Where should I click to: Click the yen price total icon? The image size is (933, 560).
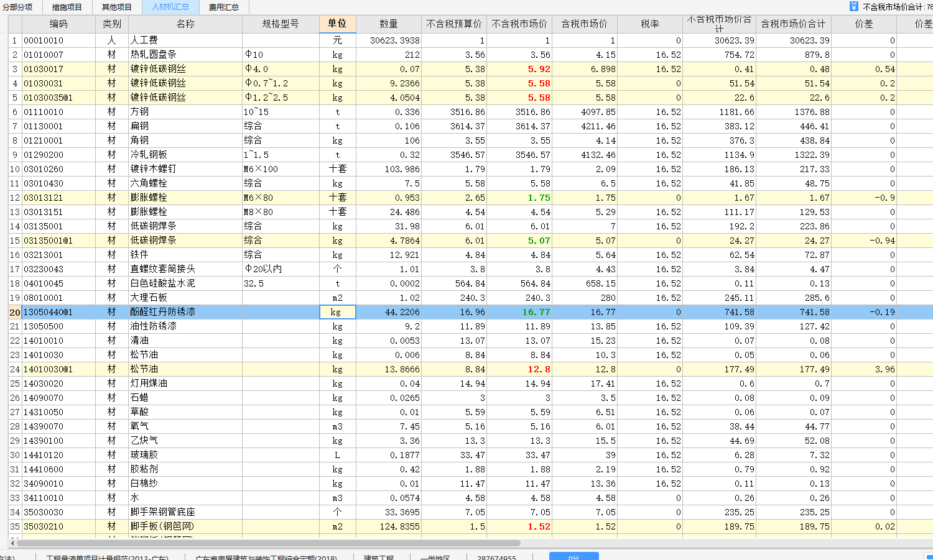854,6
